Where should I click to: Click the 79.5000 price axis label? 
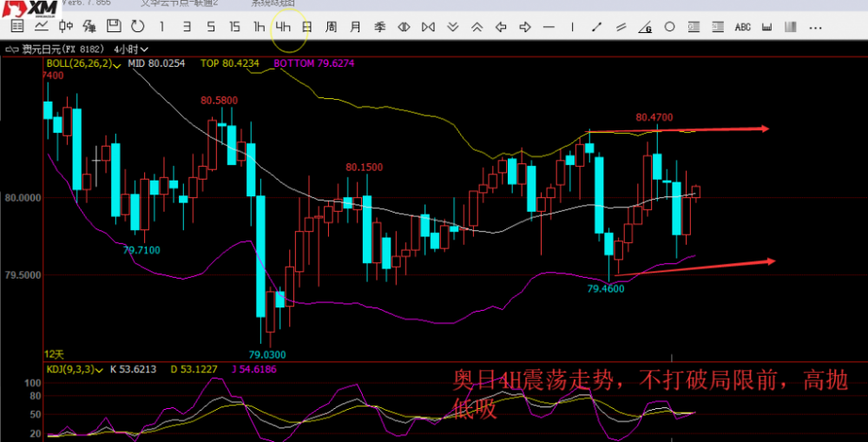[23, 274]
